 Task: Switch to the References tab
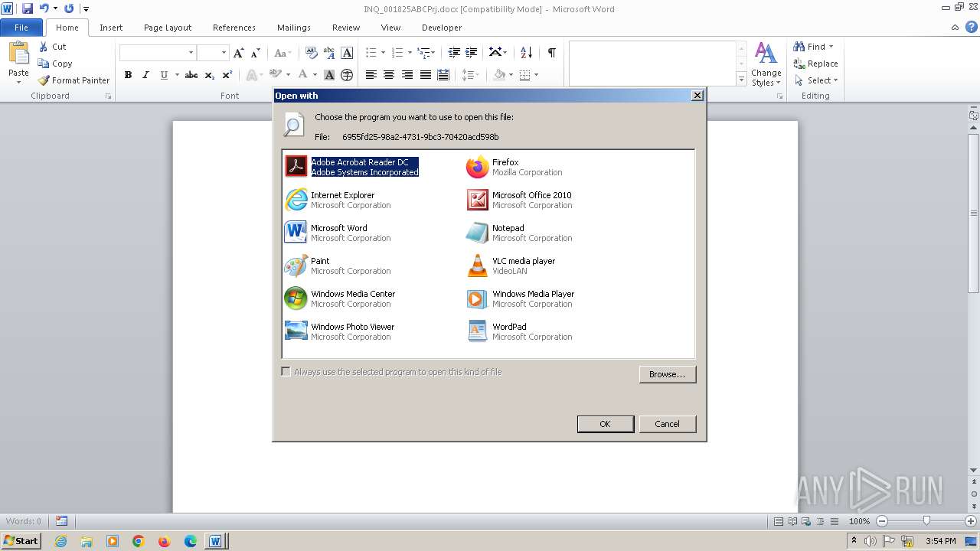pyautogui.click(x=234, y=28)
